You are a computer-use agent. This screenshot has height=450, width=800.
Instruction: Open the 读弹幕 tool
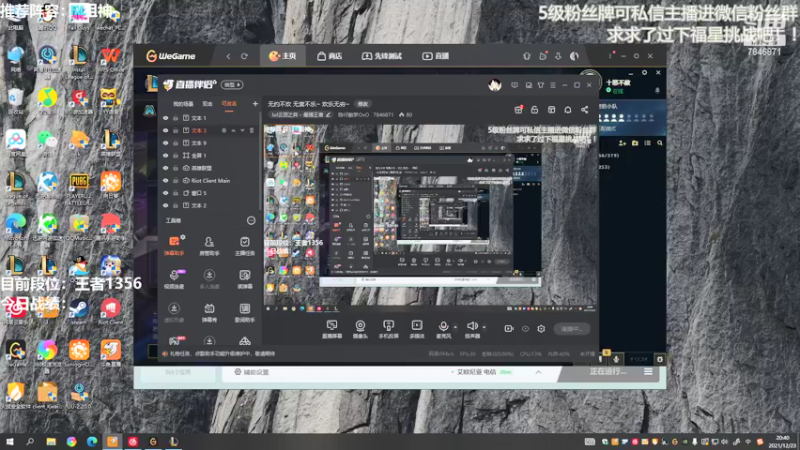244,279
